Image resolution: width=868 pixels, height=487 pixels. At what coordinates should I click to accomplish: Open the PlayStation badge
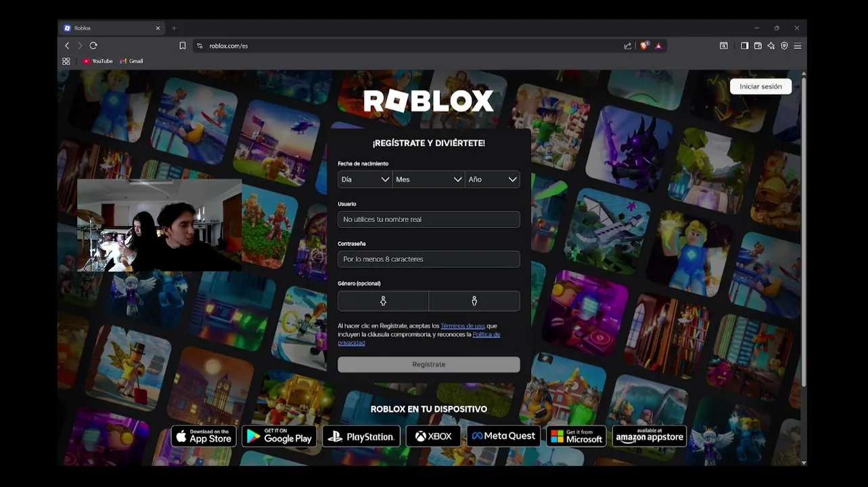361,436
